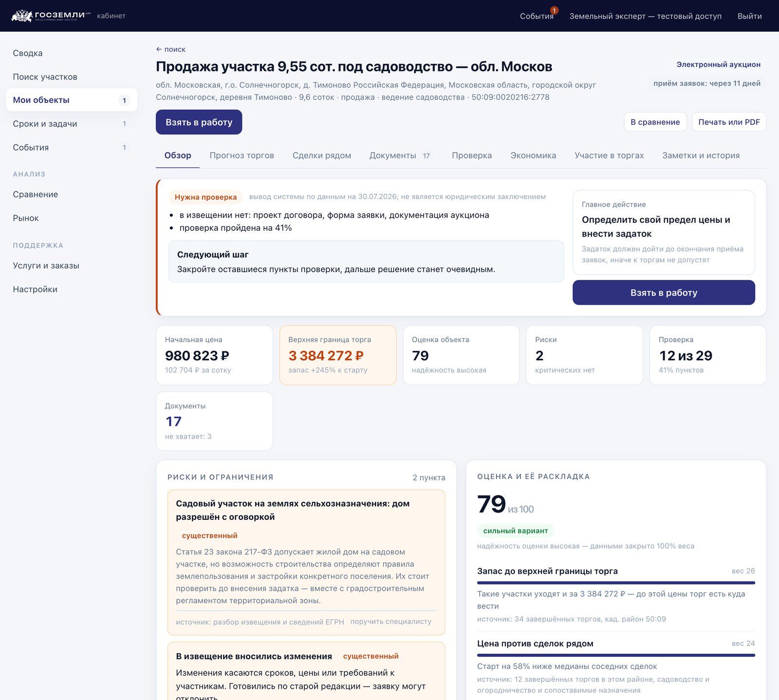Select Мои объекты in the sidebar
The image size is (779, 700).
click(72, 100)
